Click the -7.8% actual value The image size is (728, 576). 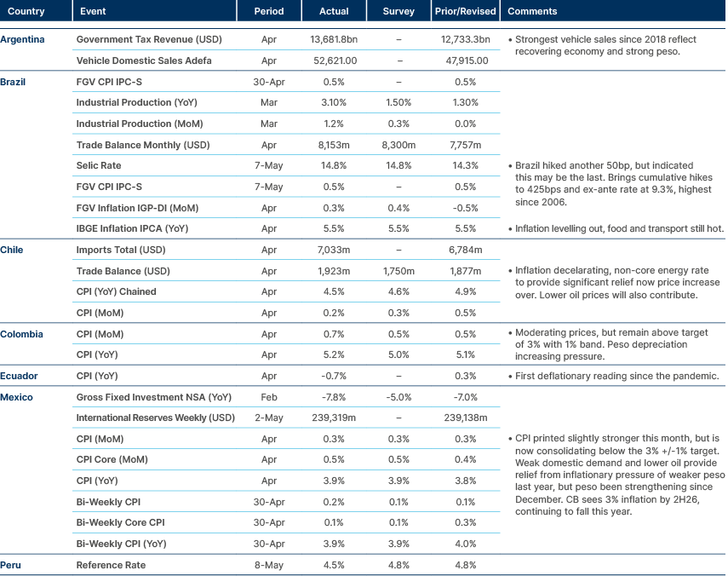[334, 398]
